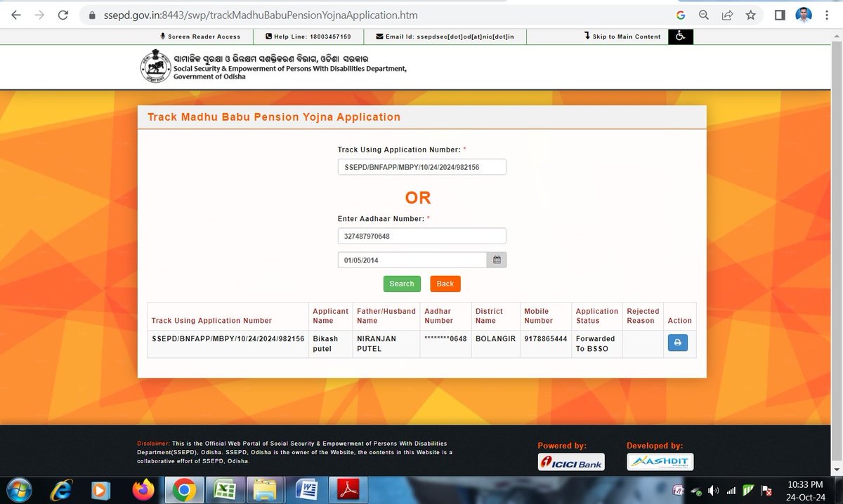843x504 pixels.
Task: Print application using the printer action icon
Action: (677, 343)
